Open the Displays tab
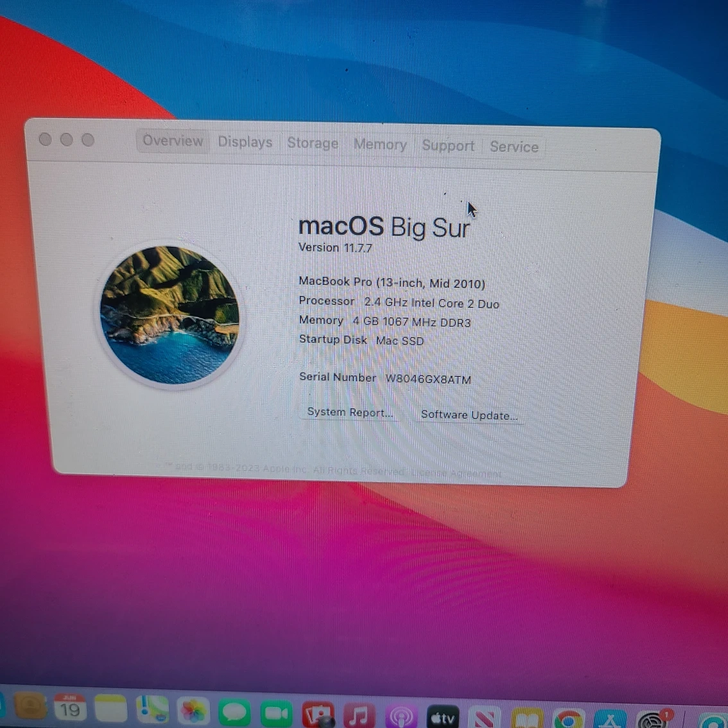 245,142
